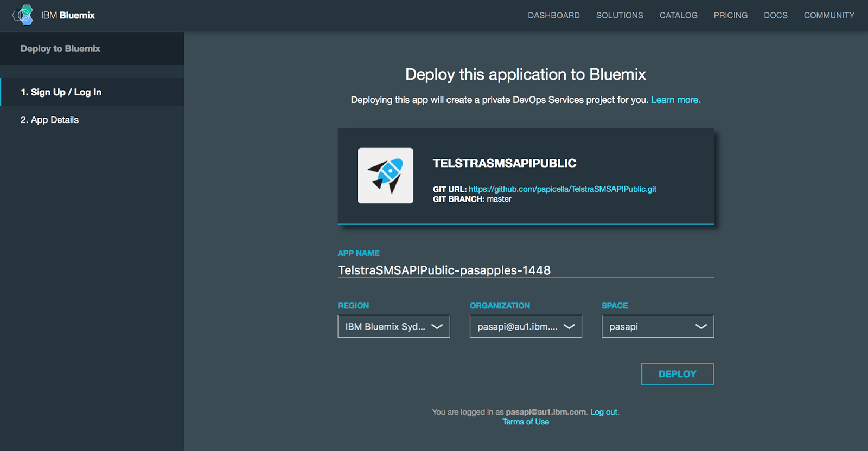Open the Terms of Use link
This screenshot has width=868, height=451.
pyautogui.click(x=526, y=422)
